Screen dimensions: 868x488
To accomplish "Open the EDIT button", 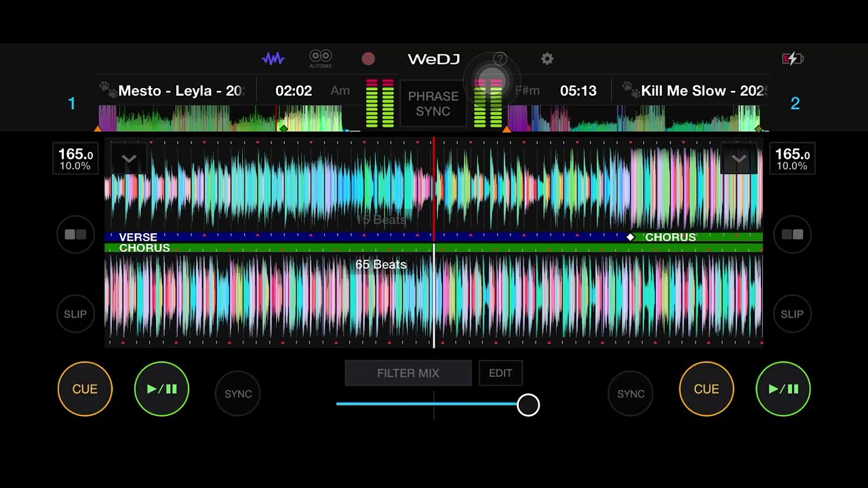I will 500,373.
